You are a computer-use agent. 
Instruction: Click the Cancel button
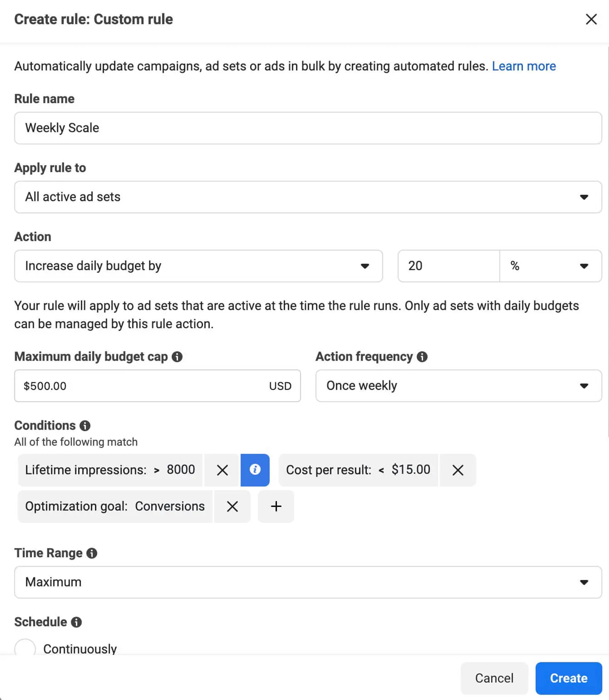tap(494, 678)
